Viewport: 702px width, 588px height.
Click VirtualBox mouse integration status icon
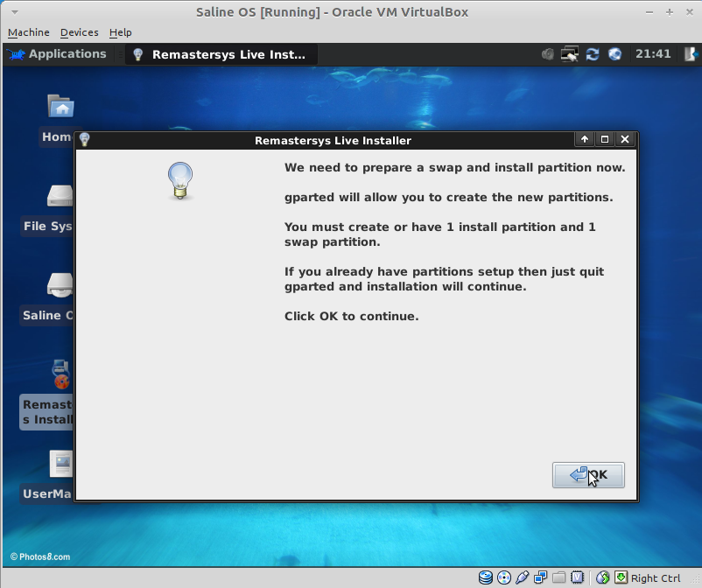tap(602, 577)
